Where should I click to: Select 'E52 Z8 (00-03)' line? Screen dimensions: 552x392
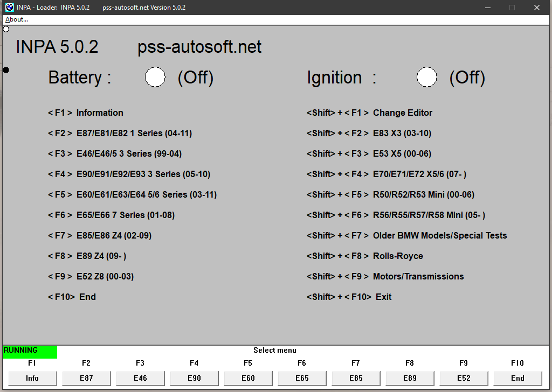click(x=91, y=276)
